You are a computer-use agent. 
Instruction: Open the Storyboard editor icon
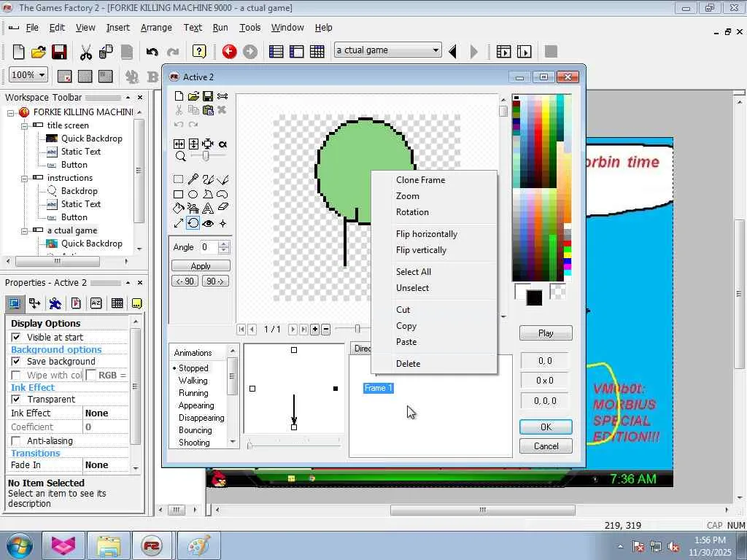276,52
